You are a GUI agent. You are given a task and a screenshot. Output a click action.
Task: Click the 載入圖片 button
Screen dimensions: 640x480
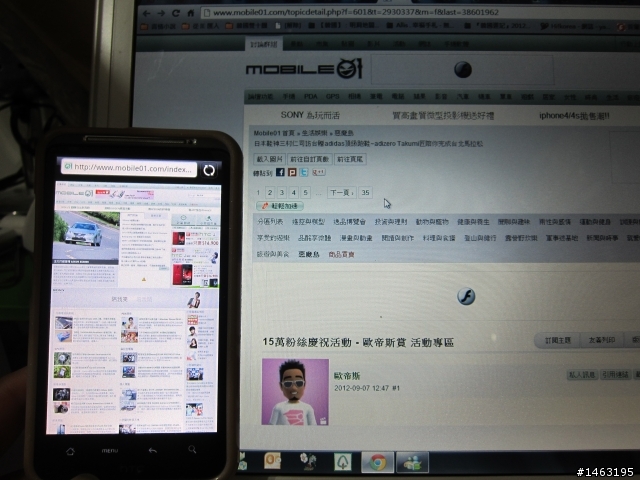(x=269, y=159)
